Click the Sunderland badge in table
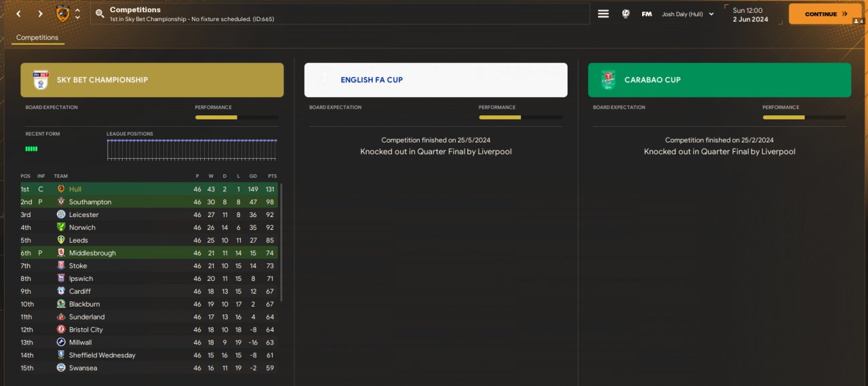The height and width of the screenshot is (386, 868). tap(61, 317)
